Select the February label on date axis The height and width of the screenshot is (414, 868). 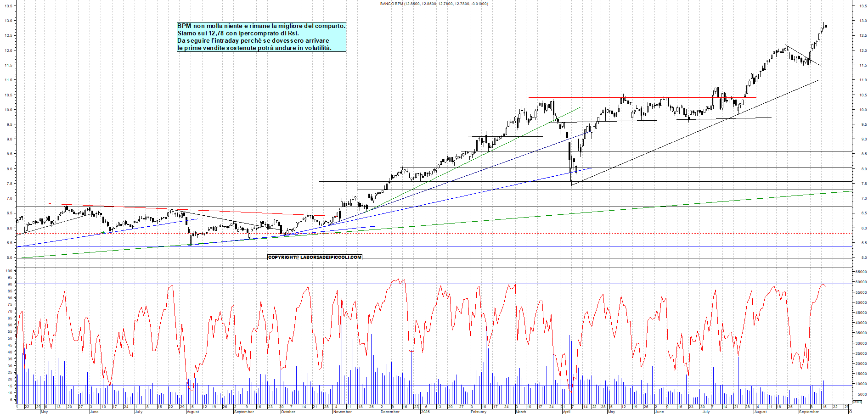479,412
